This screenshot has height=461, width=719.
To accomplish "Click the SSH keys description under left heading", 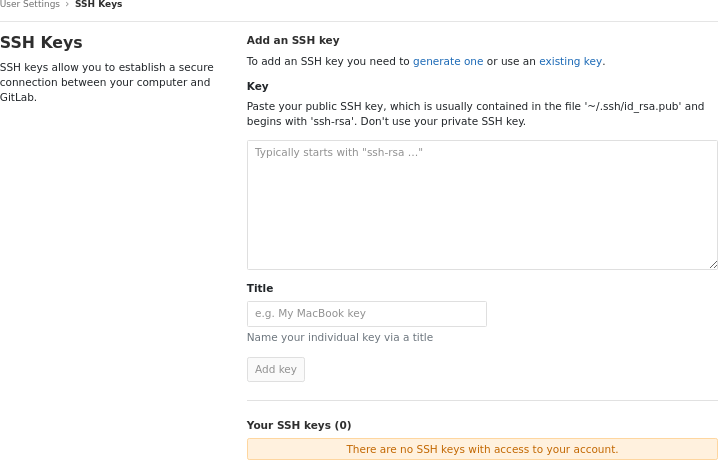I will tap(105, 82).
